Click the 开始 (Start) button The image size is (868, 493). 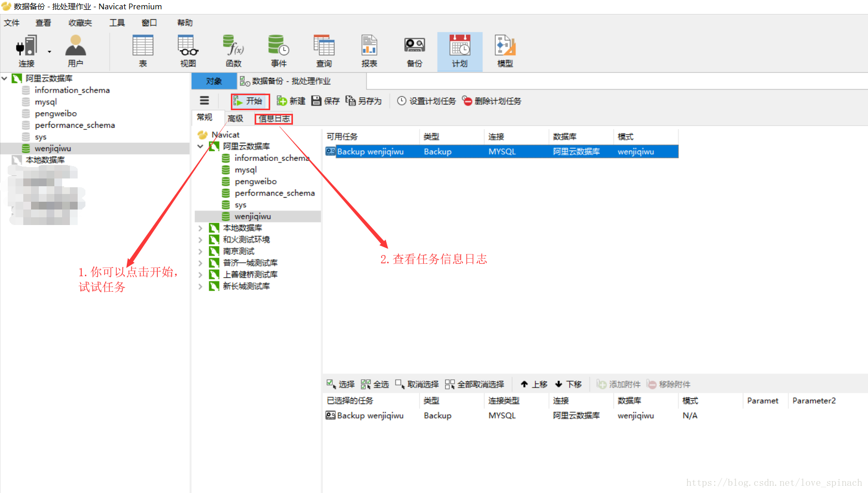pyautogui.click(x=250, y=101)
